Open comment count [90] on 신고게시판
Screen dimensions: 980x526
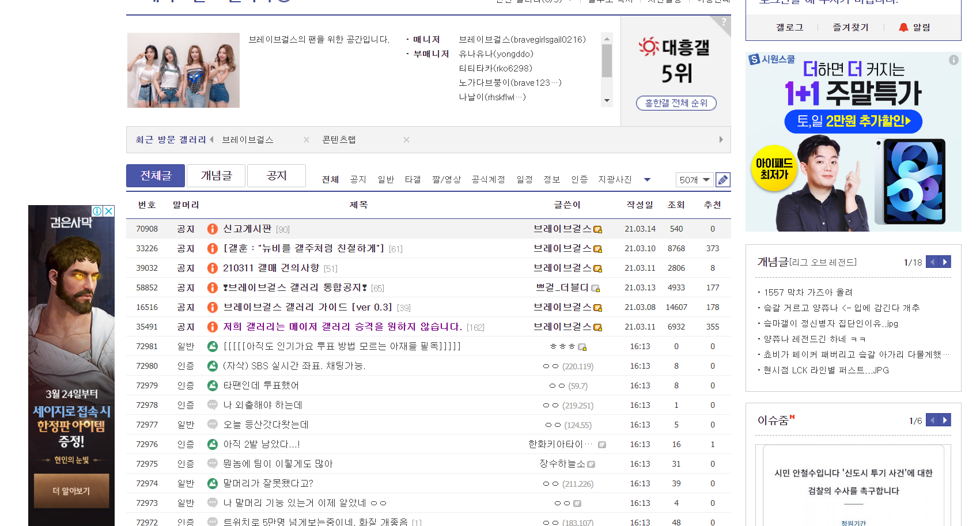click(283, 229)
